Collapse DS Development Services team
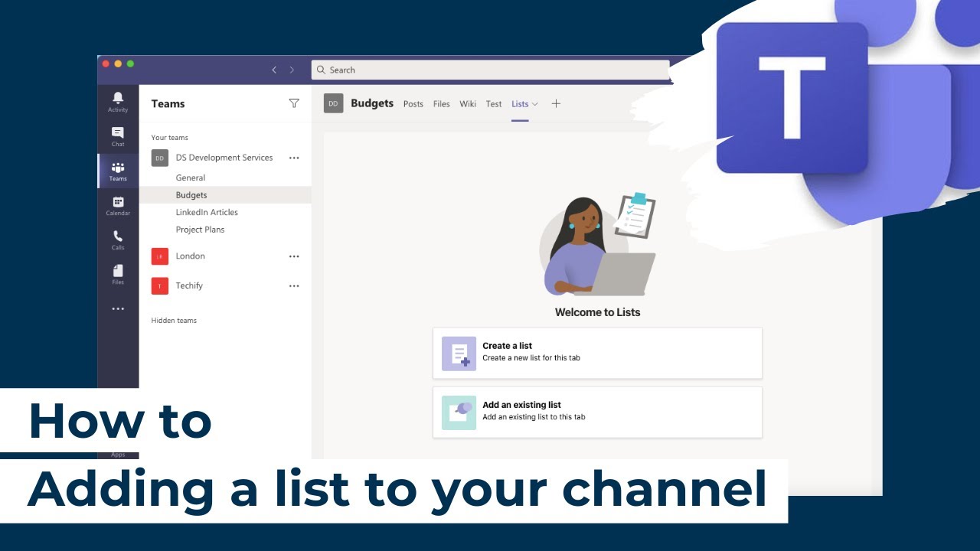 224,158
